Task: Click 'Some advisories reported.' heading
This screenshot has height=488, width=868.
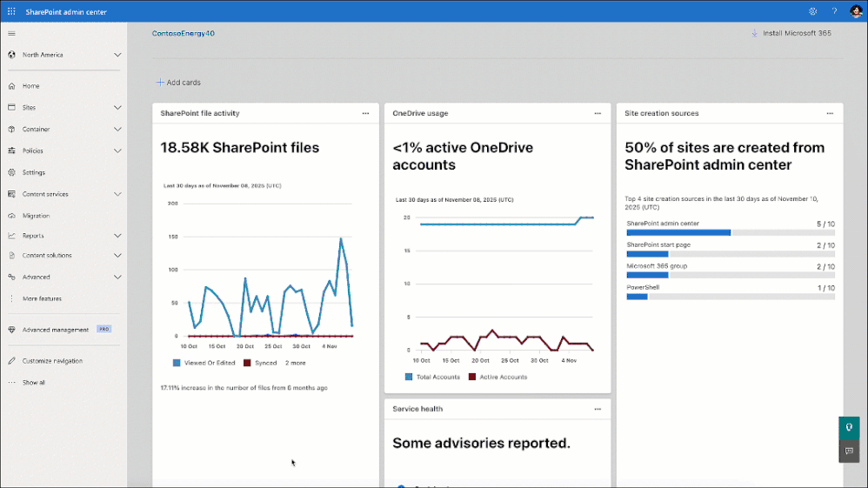Action: [x=481, y=443]
